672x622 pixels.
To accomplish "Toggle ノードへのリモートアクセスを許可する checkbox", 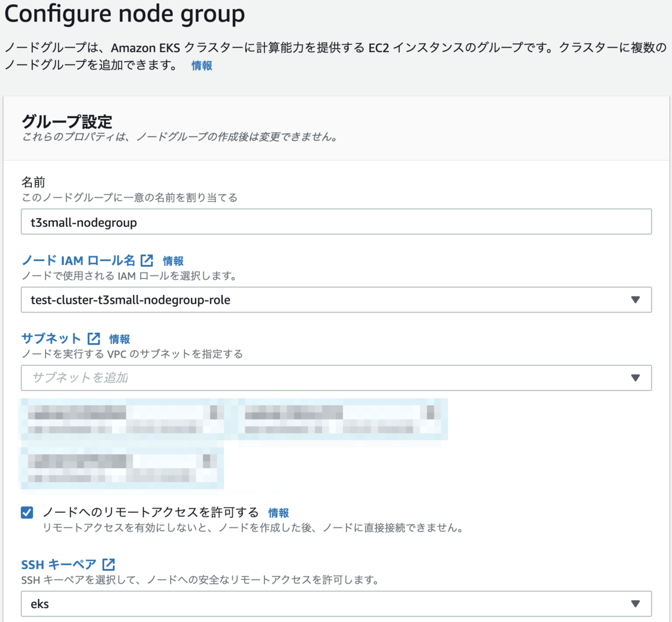I will 27,512.
